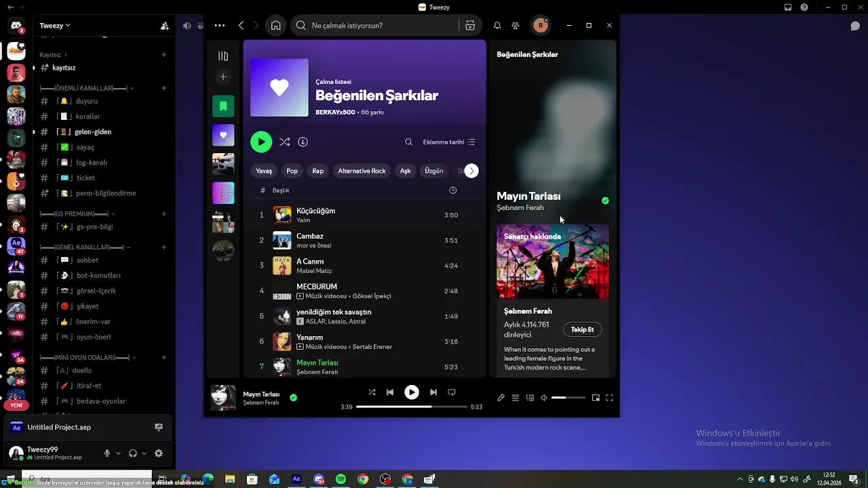
Task: Skip to the next track
Action: 433,392
